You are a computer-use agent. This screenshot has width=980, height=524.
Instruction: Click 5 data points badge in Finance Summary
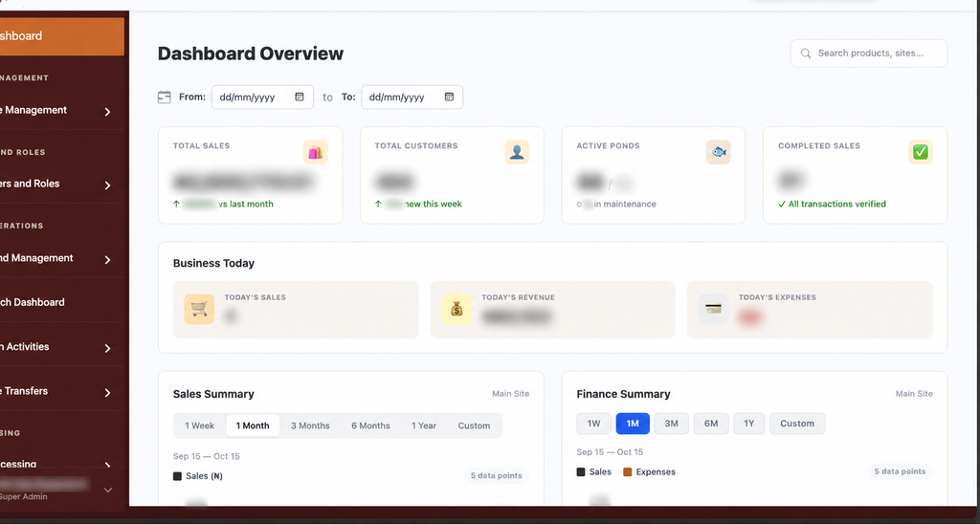900,471
